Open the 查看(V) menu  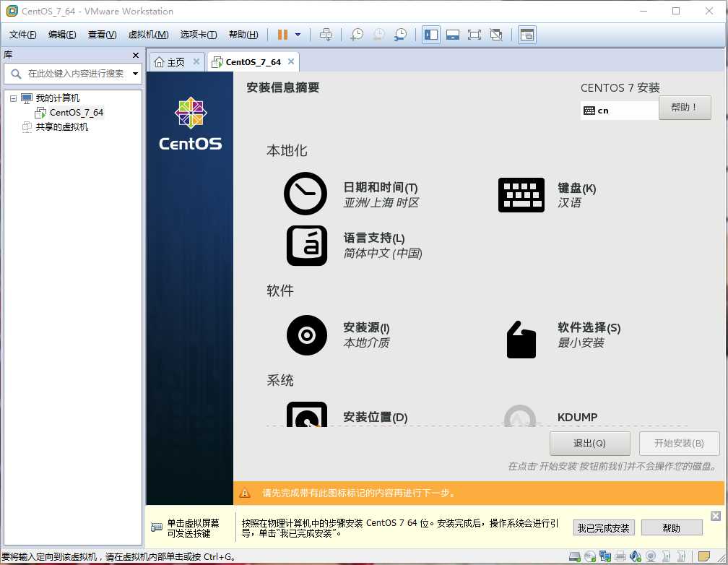tap(102, 35)
